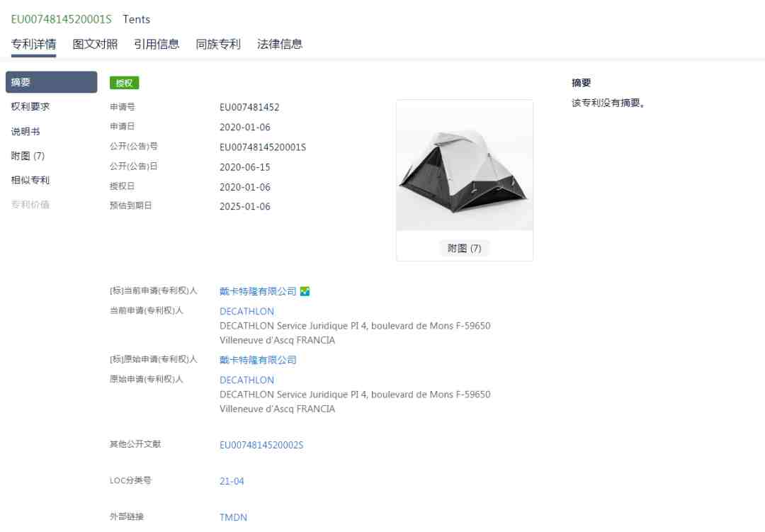
Task: Click the green icon beside 戴卡特隆有限公司
Action: point(305,291)
